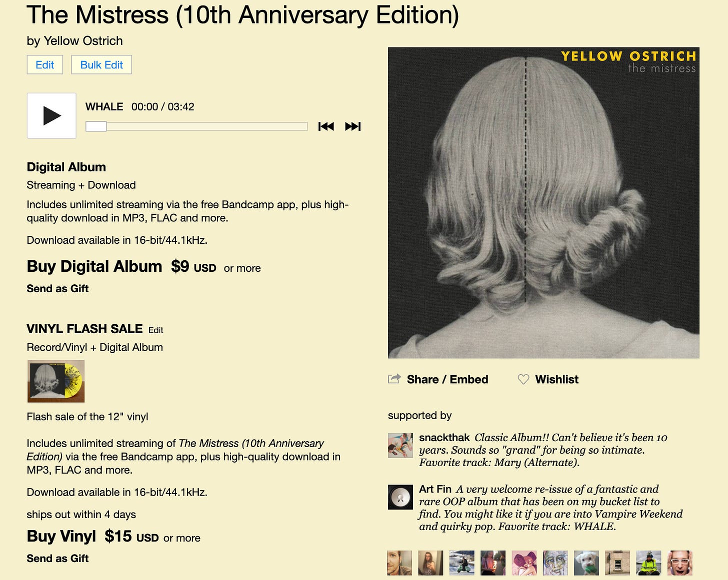This screenshot has height=580, width=728.
Task: Open snackthak's supporter avatar
Action: pyautogui.click(x=400, y=446)
